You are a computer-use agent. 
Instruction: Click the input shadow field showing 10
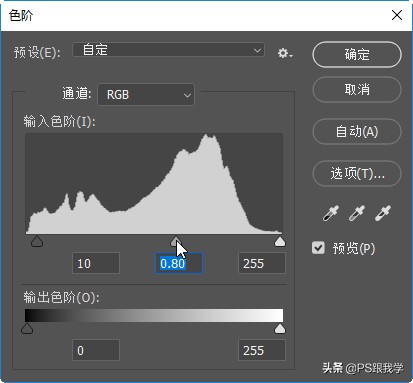point(96,263)
